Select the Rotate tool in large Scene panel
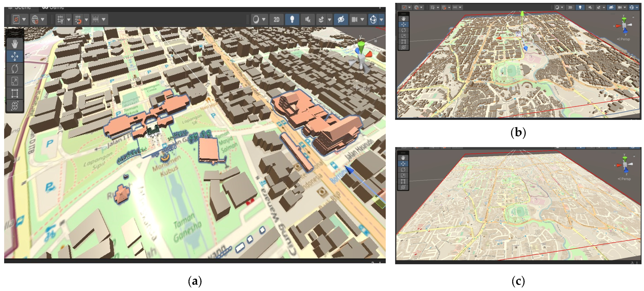The width and height of the screenshot is (644, 291). tap(15, 69)
